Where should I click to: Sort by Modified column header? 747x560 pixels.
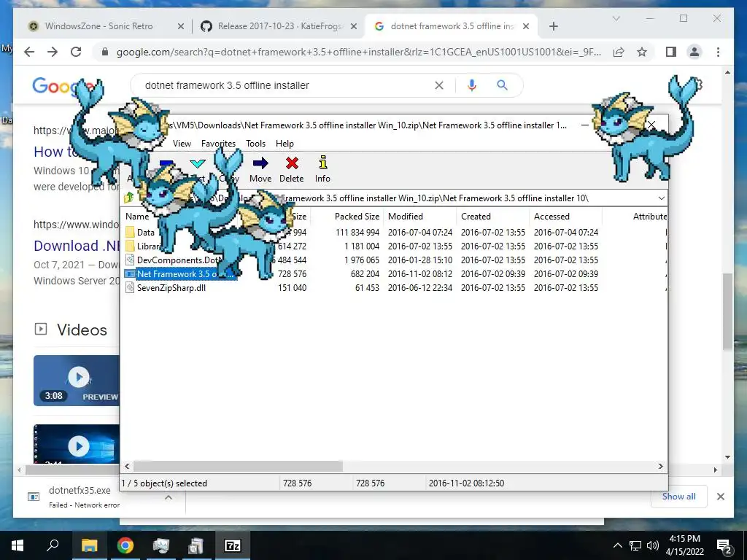coord(406,216)
